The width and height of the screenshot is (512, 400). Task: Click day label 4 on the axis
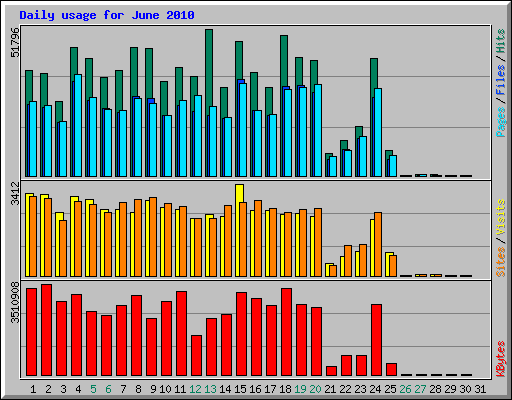(78, 389)
